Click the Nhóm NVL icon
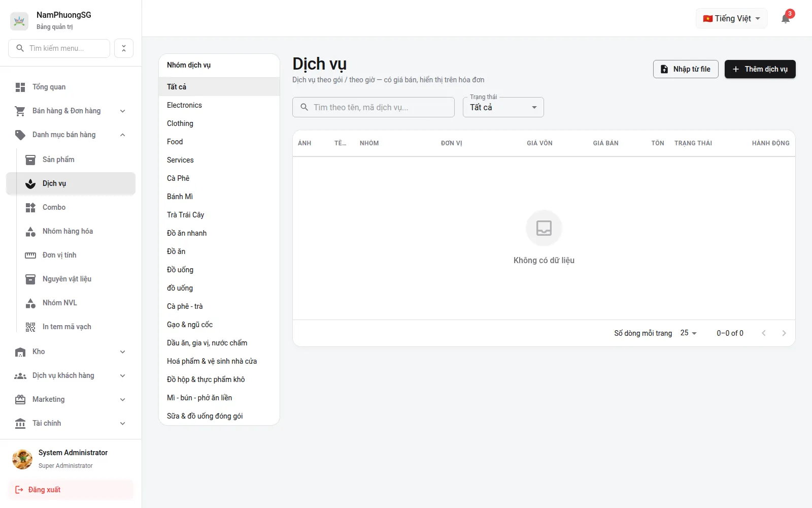Screen dimensions: 812x508 (30, 303)
